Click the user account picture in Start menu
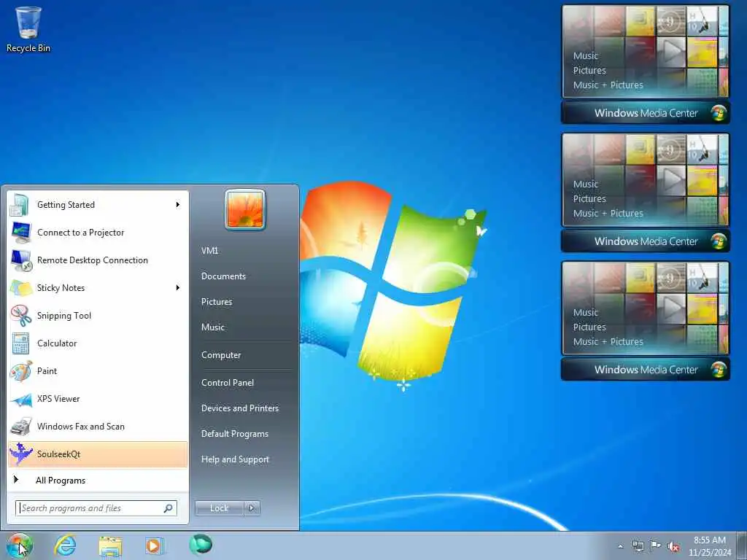The width and height of the screenshot is (747, 560). click(x=245, y=209)
